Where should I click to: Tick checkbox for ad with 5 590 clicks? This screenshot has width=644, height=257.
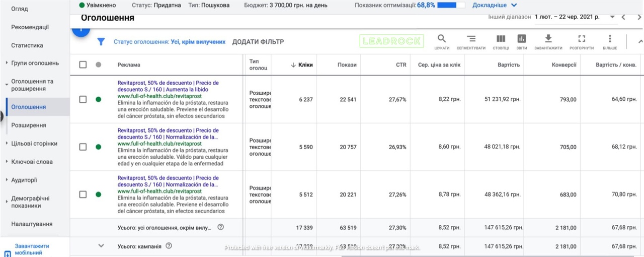83,147
